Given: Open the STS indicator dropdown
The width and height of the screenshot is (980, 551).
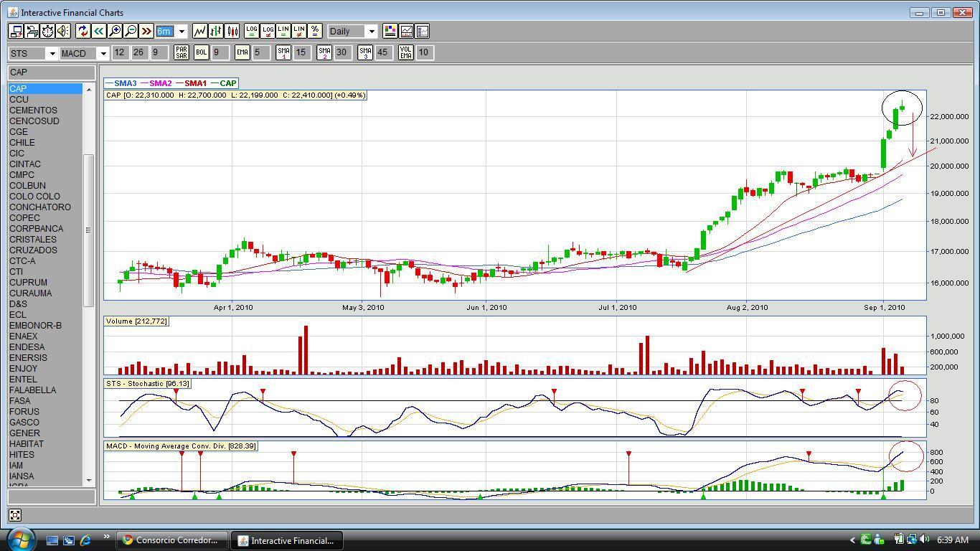Looking at the screenshot, I should coord(52,53).
